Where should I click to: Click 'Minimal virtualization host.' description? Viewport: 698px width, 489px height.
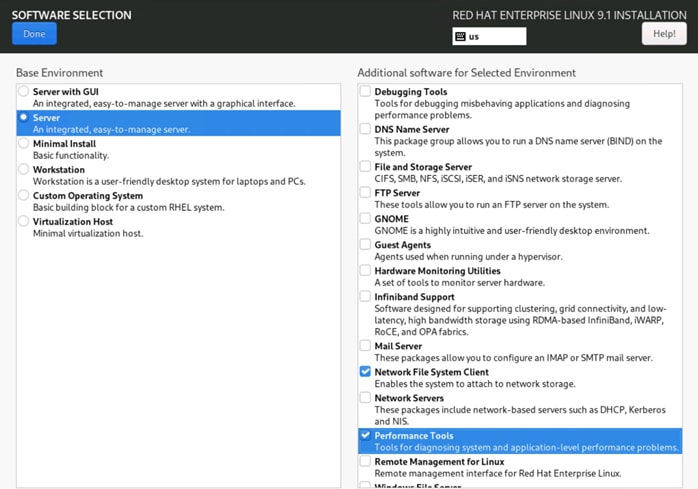pos(88,233)
